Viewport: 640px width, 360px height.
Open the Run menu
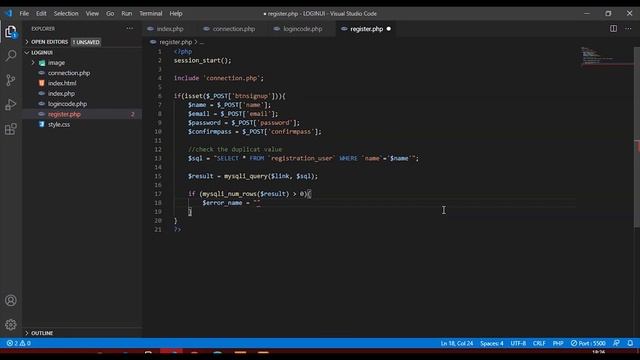point(127,13)
